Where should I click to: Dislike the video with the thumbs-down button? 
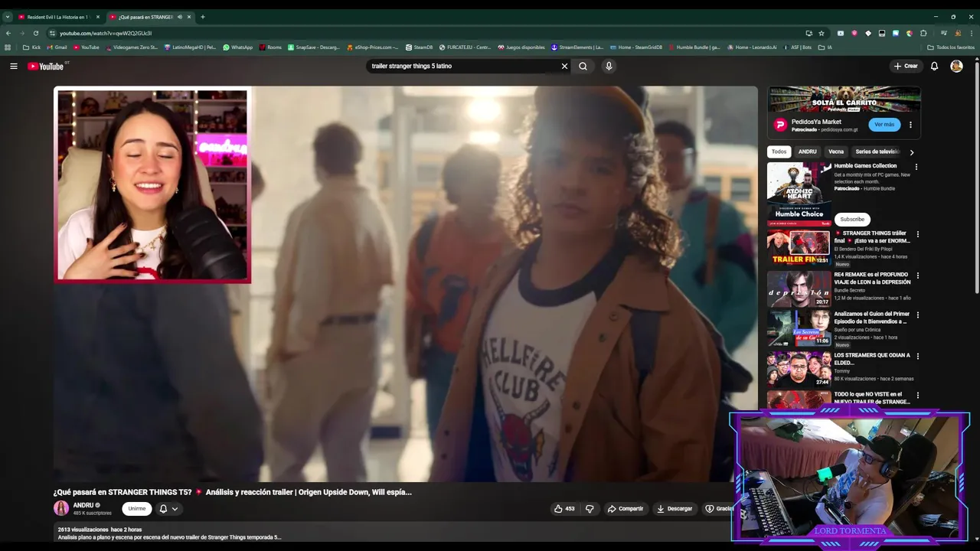coord(590,509)
